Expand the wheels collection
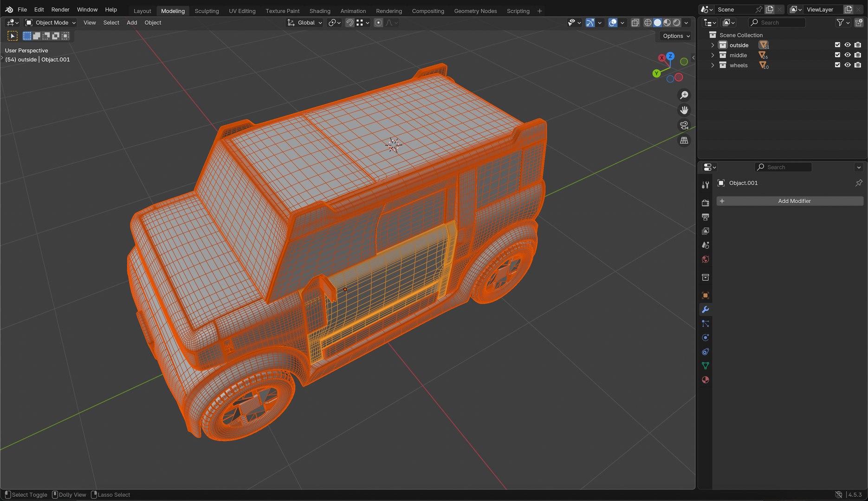The image size is (868, 501). tap(713, 65)
